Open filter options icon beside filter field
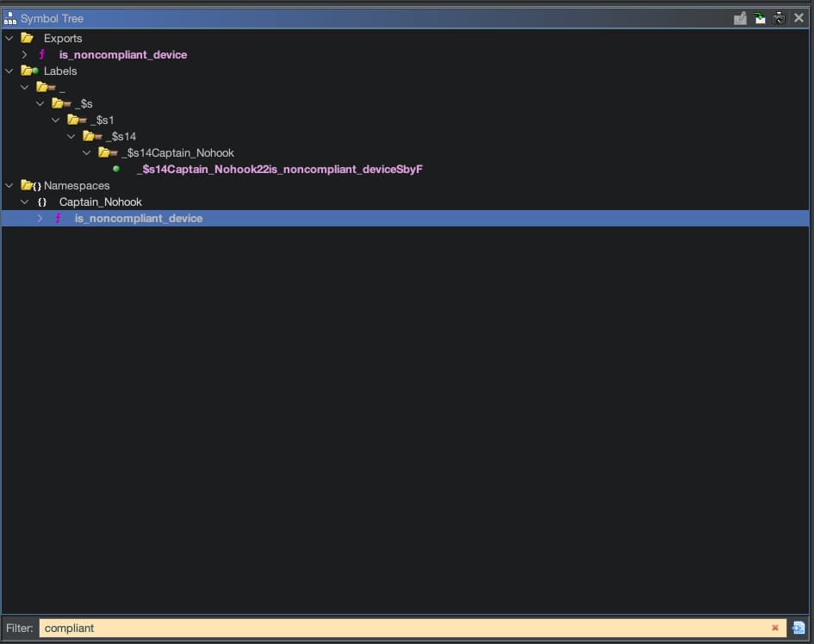 pyautogui.click(x=798, y=629)
